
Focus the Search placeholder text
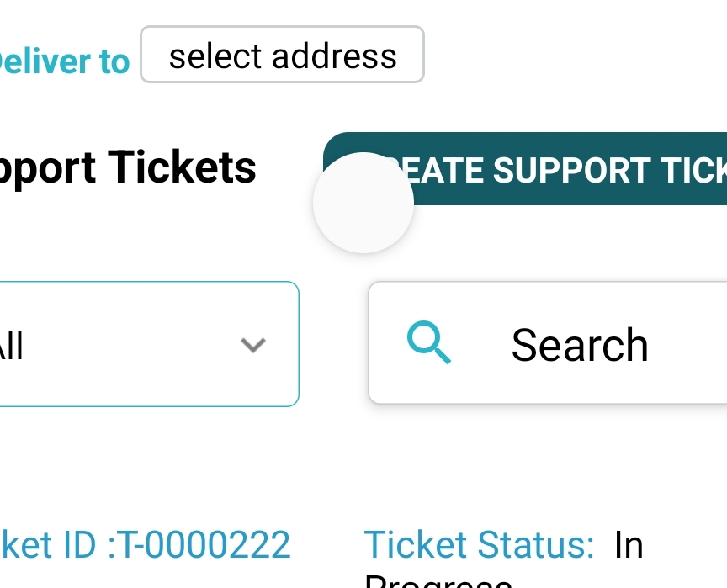click(x=580, y=345)
